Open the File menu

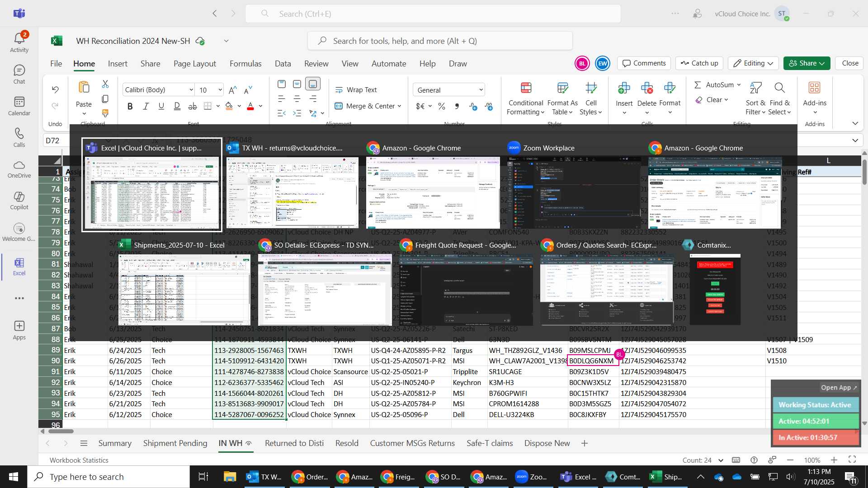coord(56,64)
